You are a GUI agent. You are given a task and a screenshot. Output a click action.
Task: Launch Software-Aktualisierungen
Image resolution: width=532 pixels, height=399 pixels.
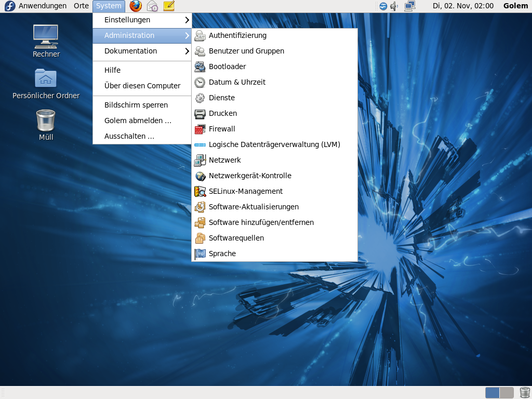pos(254,207)
